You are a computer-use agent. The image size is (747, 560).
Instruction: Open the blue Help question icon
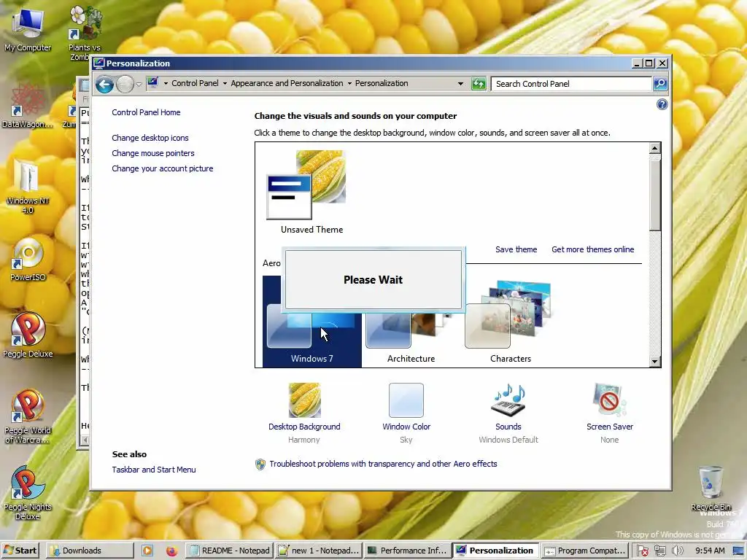[662, 104]
